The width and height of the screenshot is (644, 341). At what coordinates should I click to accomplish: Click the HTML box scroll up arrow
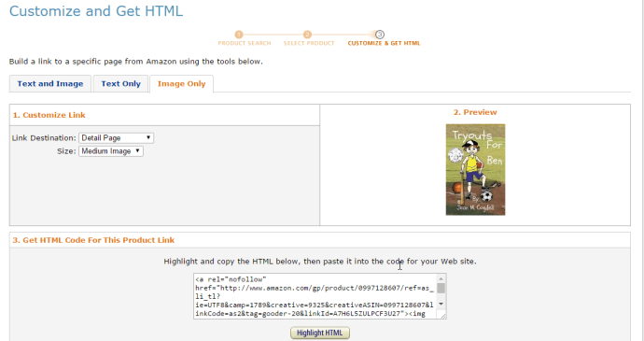(x=441, y=278)
